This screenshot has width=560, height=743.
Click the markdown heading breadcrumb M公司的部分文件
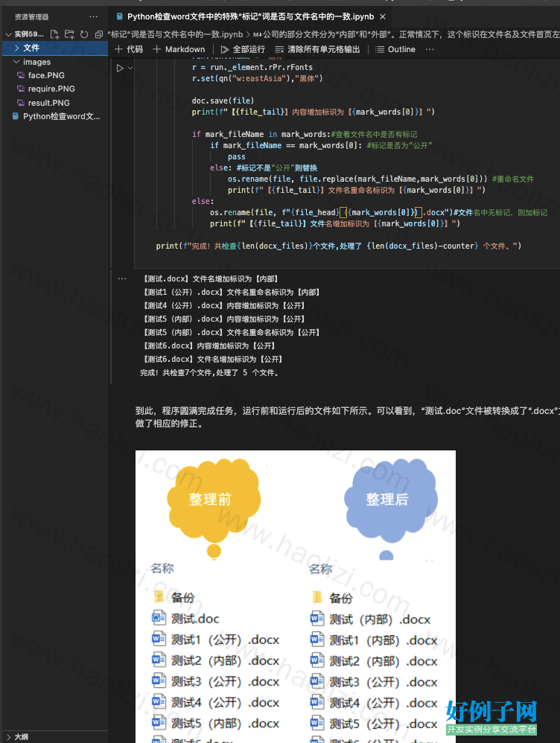(x=406, y=34)
